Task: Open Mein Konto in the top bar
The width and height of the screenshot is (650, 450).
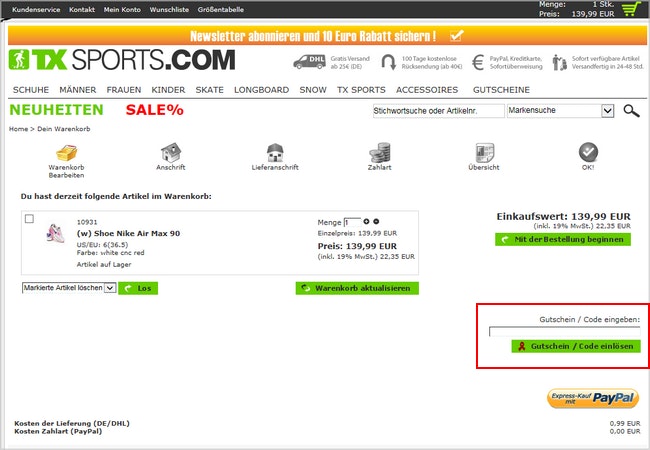Action: point(122,10)
